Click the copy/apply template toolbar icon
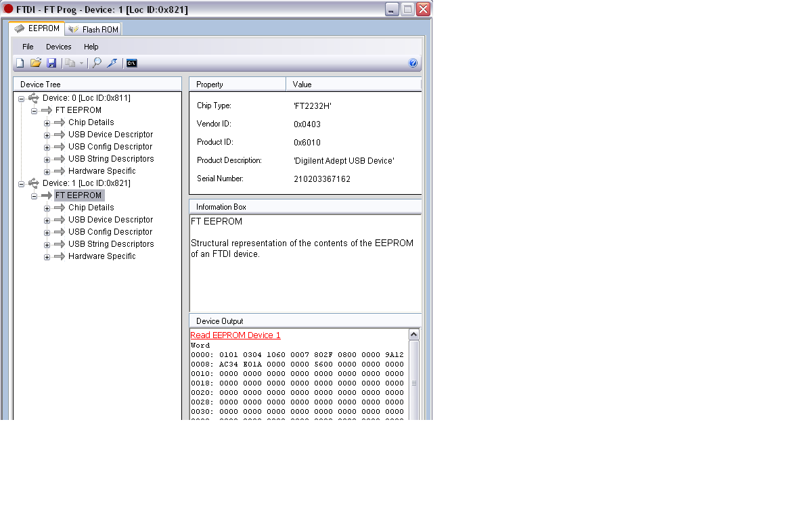812x518 pixels. click(70, 63)
